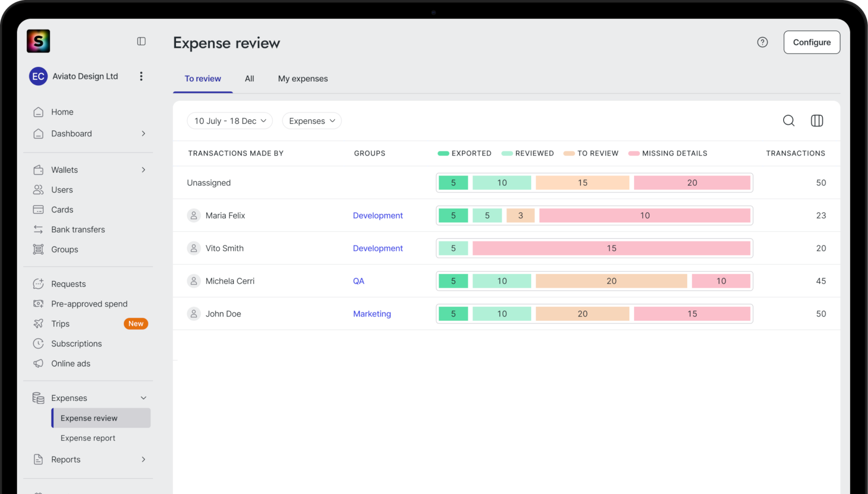This screenshot has height=494, width=868.
Task: Click the Exported legend label
Action: point(471,153)
